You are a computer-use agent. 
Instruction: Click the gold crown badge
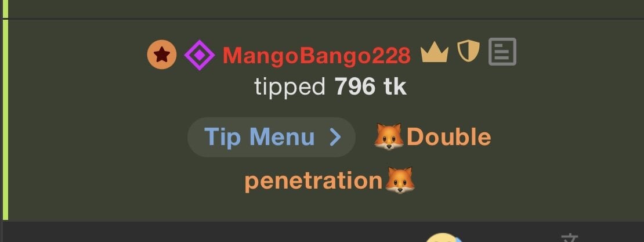click(x=434, y=54)
